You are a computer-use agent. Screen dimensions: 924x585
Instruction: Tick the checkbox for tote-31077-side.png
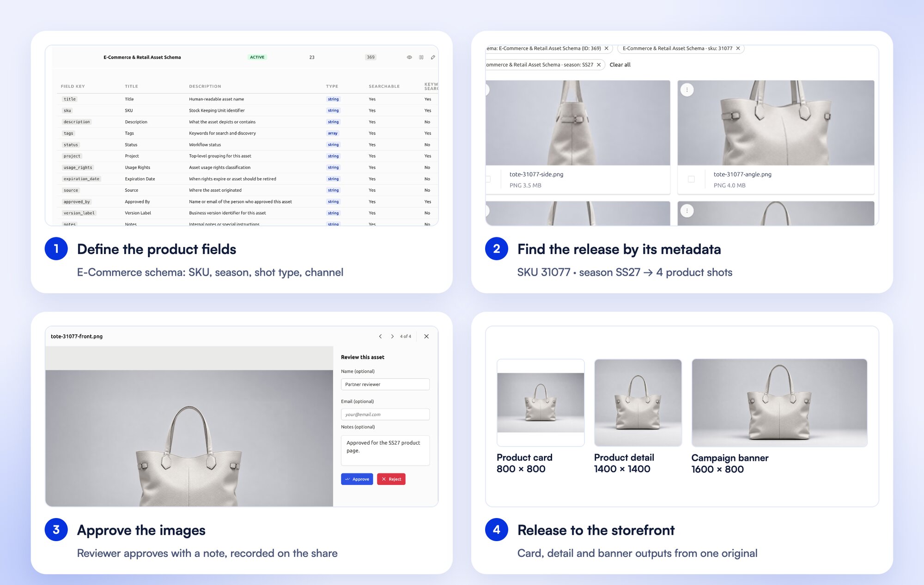click(488, 179)
